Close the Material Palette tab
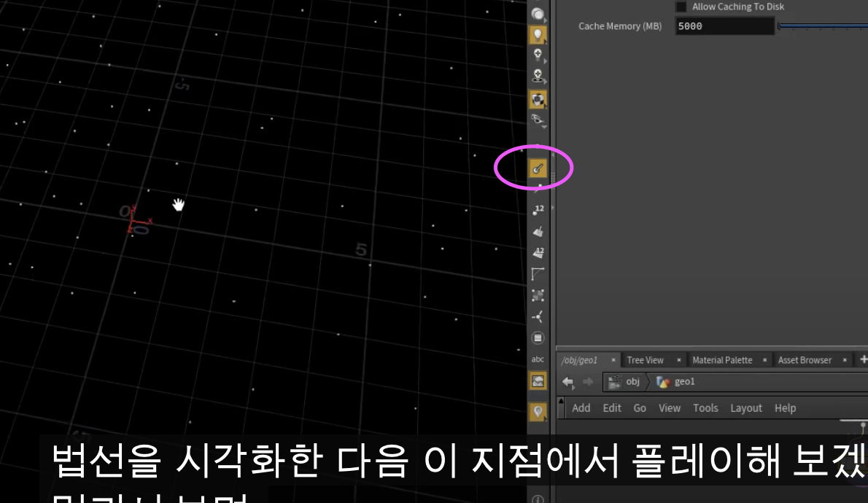Screen dimensions: 868x503 point(764,360)
